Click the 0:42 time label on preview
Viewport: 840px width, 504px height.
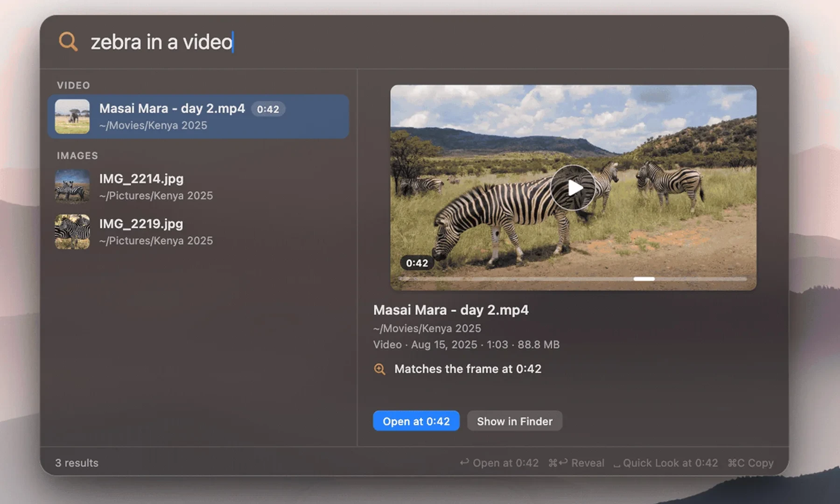tap(417, 263)
